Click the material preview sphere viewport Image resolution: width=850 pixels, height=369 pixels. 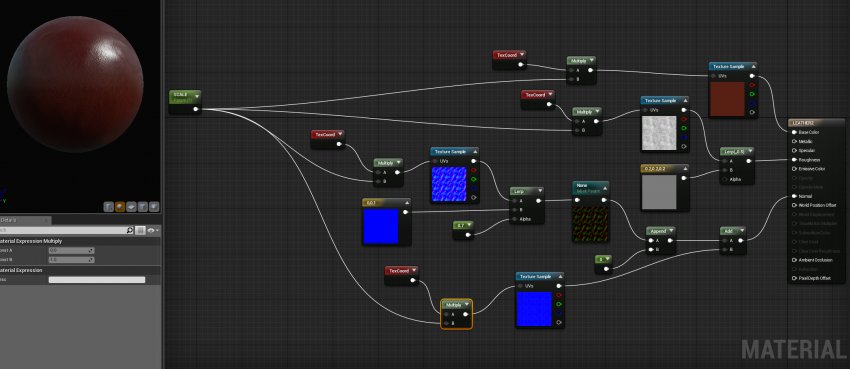[75, 84]
